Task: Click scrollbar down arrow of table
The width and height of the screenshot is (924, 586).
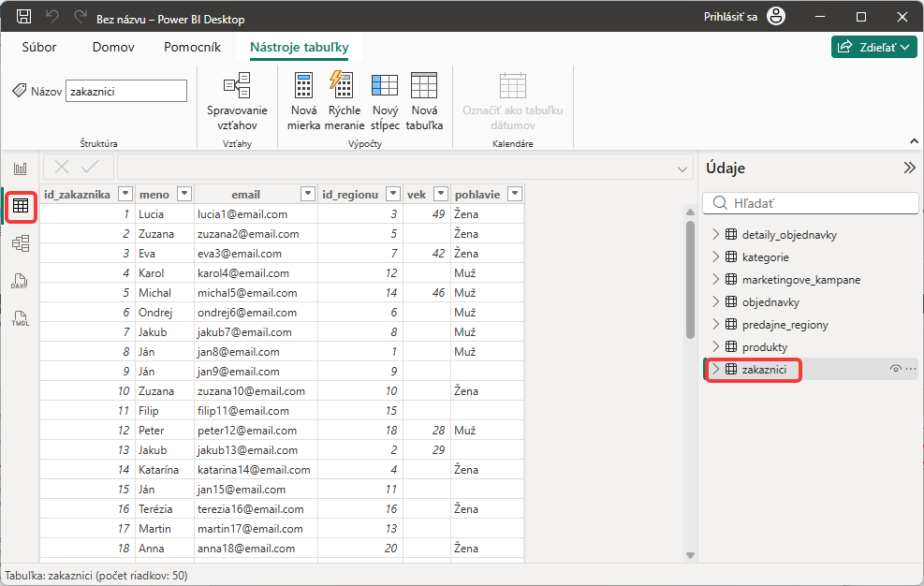Action: point(690,555)
